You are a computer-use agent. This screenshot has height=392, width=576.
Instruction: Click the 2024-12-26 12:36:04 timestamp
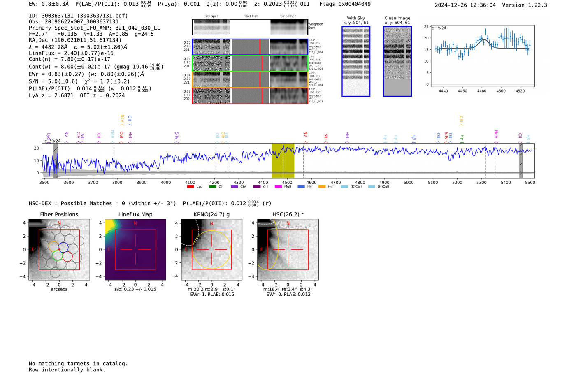[x=465, y=5]
